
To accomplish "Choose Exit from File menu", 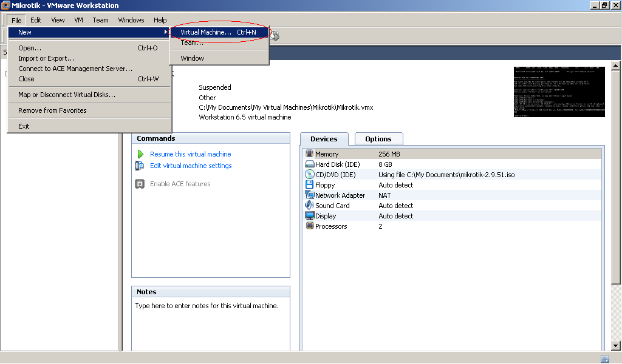I will click(89, 126).
